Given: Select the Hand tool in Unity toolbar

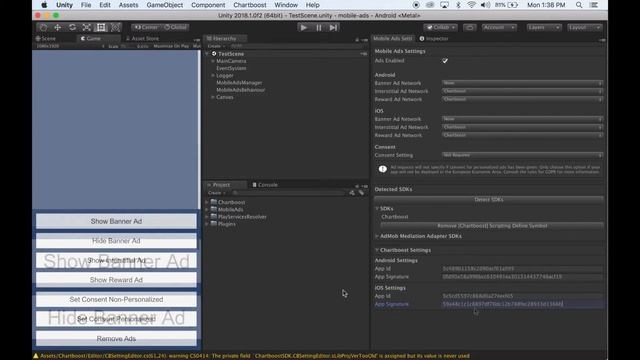Looking at the screenshot, I should click(44, 27).
